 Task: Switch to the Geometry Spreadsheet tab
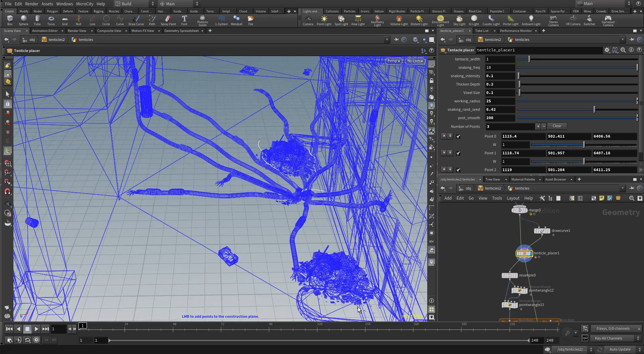tap(181, 31)
